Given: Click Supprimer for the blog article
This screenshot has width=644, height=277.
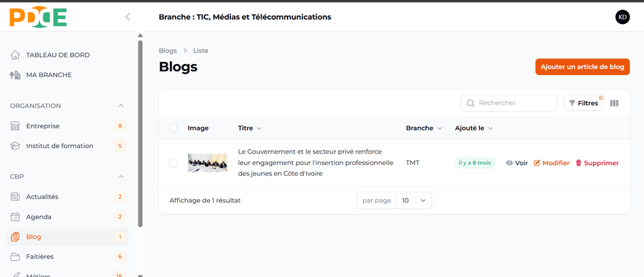Looking at the screenshot, I should click(x=597, y=163).
